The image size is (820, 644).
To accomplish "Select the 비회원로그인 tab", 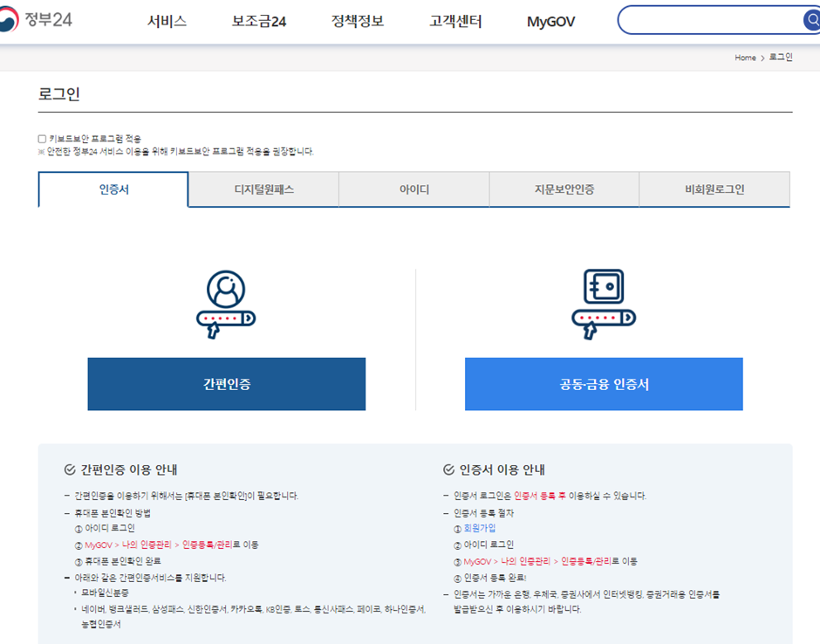I will click(716, 189).
